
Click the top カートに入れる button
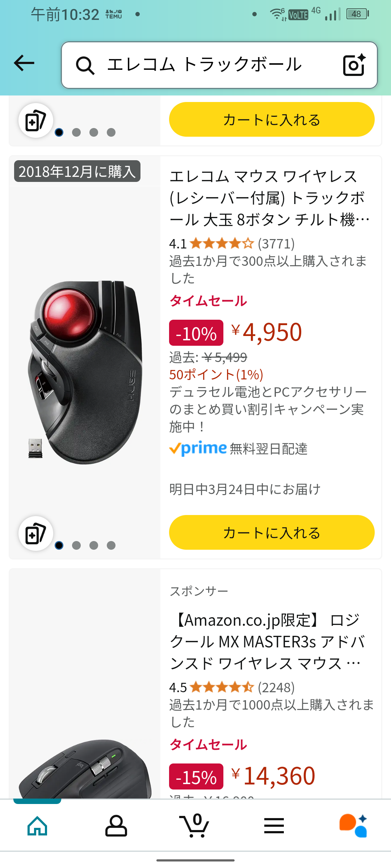272,119
